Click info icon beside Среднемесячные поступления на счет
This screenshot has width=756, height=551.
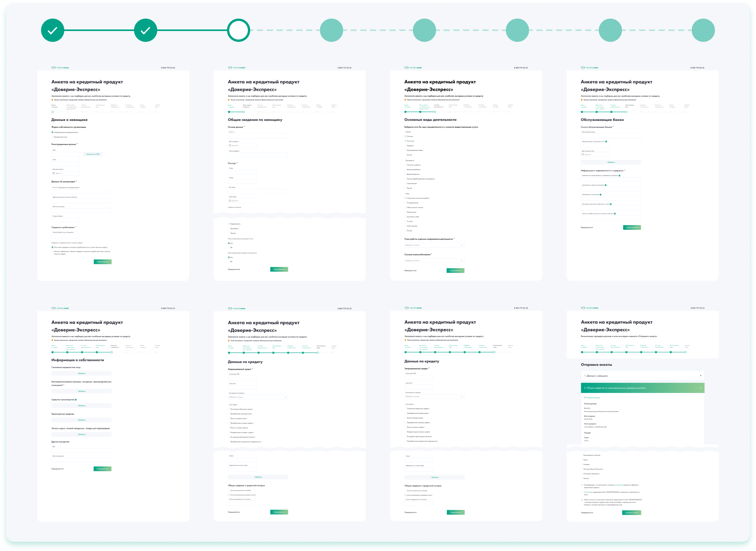tap(606, 141)
